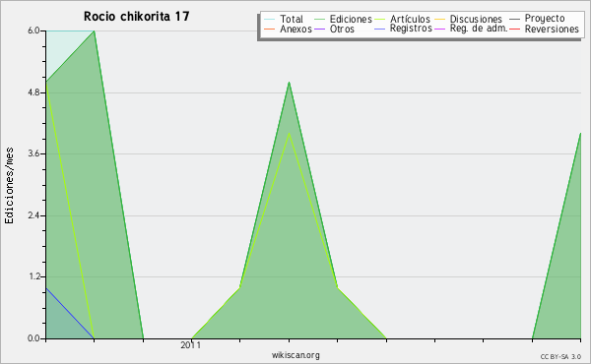The height and width of the screenshot is (364, 591).
Task: Click the y-axis value 0.0
Action: coord(33,338)
